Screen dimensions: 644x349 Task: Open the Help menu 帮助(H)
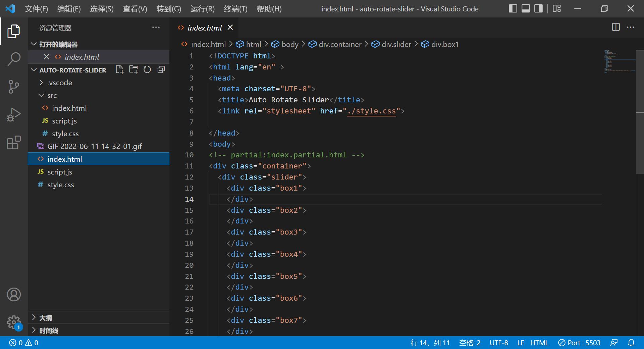[269, 9]
